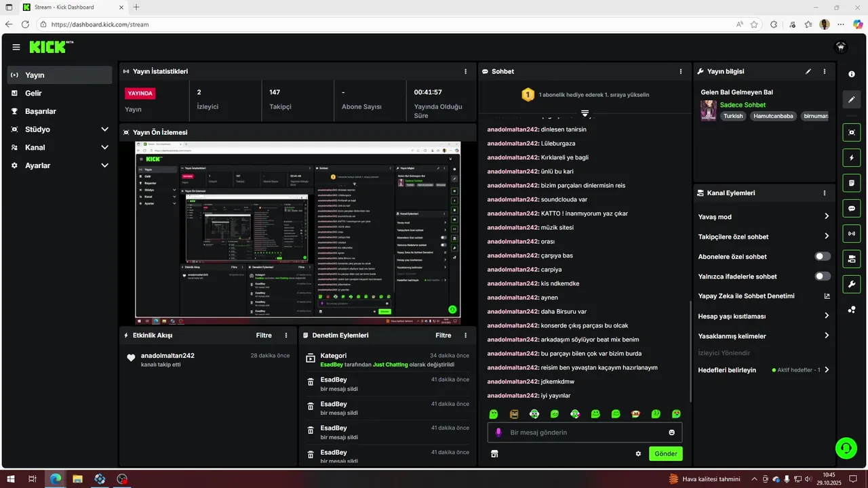Image resolution: width=868 pixels, height=488 pixels.
Task: Open Yasaklanmış kelimeler settings
Action: tap(827, 335)
